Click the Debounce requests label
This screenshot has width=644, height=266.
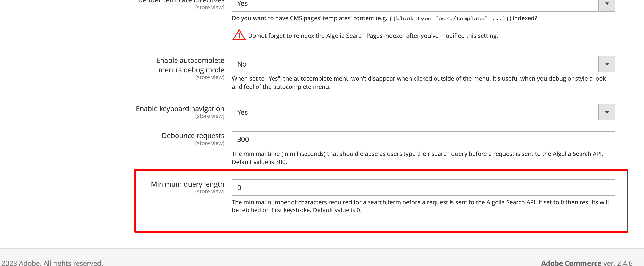[193, 135]
